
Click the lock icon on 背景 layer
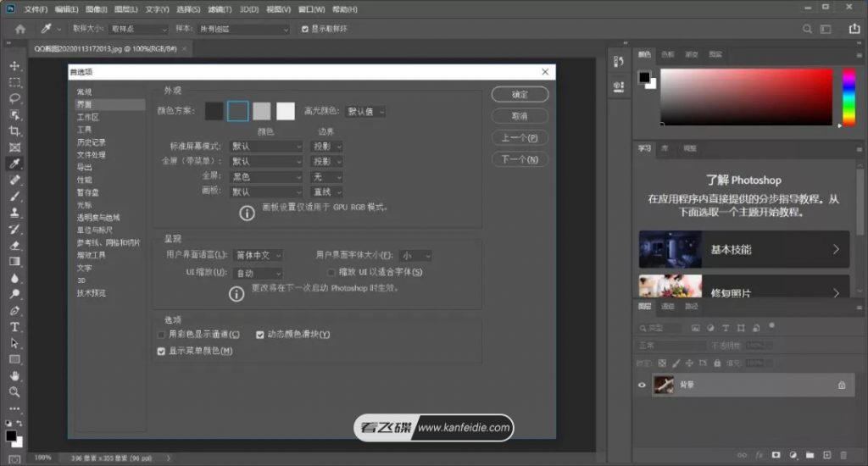pyautogui.click(x=842, y=385)
